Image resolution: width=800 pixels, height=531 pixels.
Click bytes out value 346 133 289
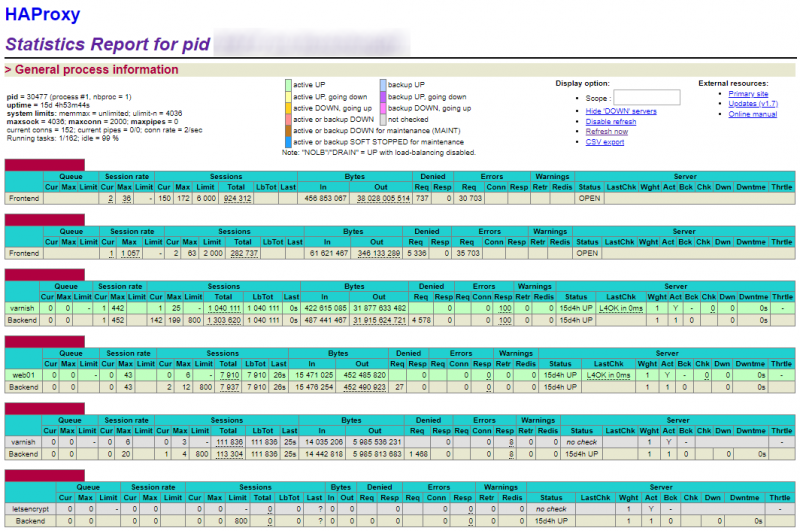(379, 253)
